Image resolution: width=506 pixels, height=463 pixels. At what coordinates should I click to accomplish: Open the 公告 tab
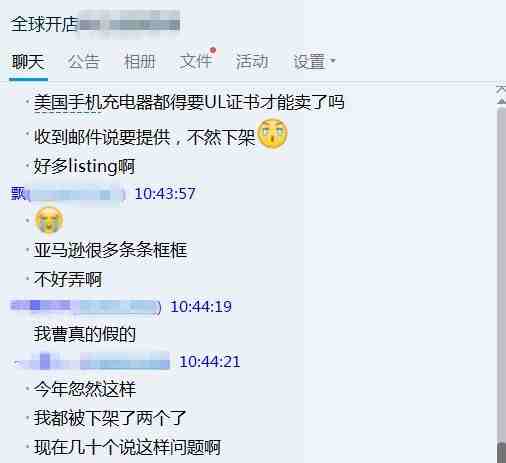84,62
